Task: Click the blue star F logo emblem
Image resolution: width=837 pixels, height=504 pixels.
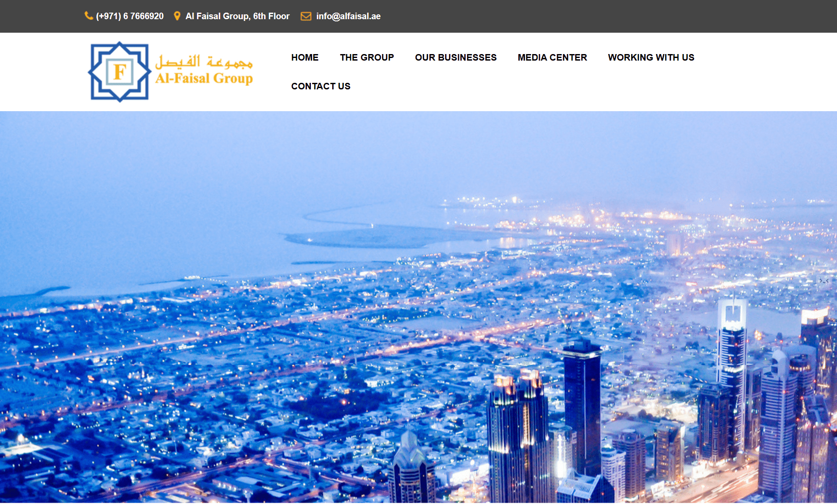Action: pos(119,72)
